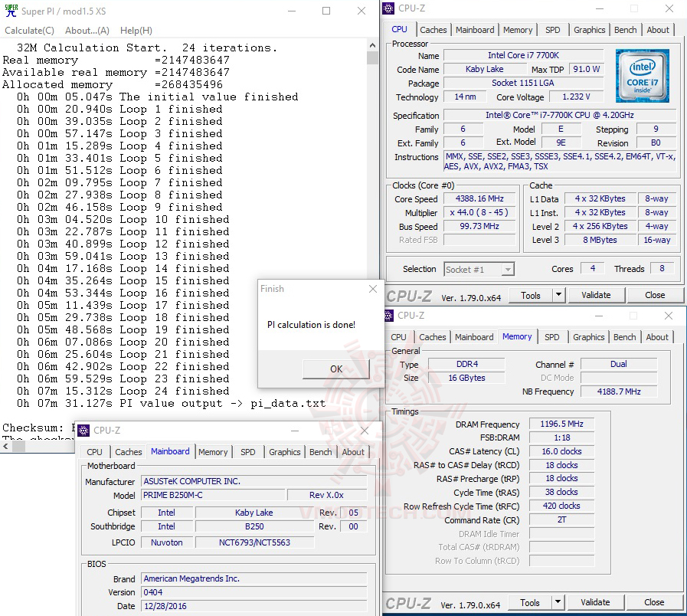Image resolution: width=687 pixels, height=616 pixels.
Task: Click the Super PI horizontal scrollbar left arrow
Action: click(5, 447)
